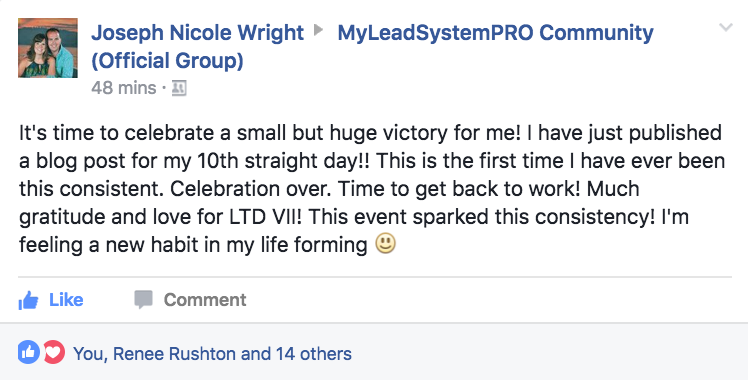Click 'You' in the reactions summary
Screen dimensions: 748x380
(x=87, y=354)
